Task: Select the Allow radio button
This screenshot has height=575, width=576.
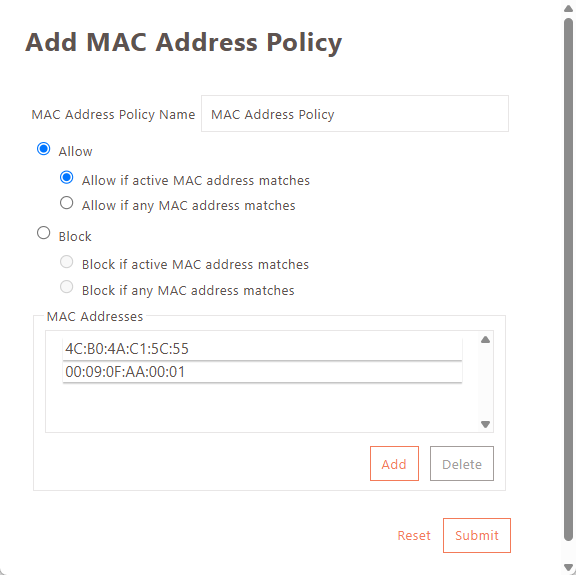Action: pos(44,149)
